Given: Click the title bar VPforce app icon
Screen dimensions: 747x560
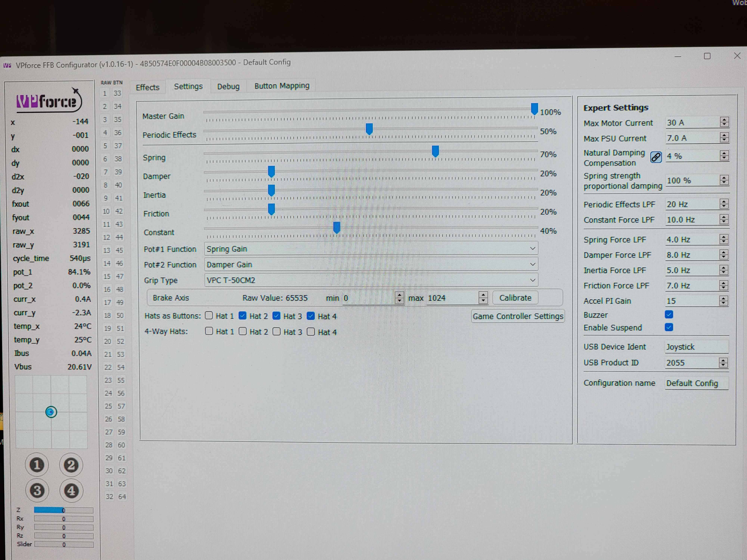Looking at the screenshot, I should point(7,65).
